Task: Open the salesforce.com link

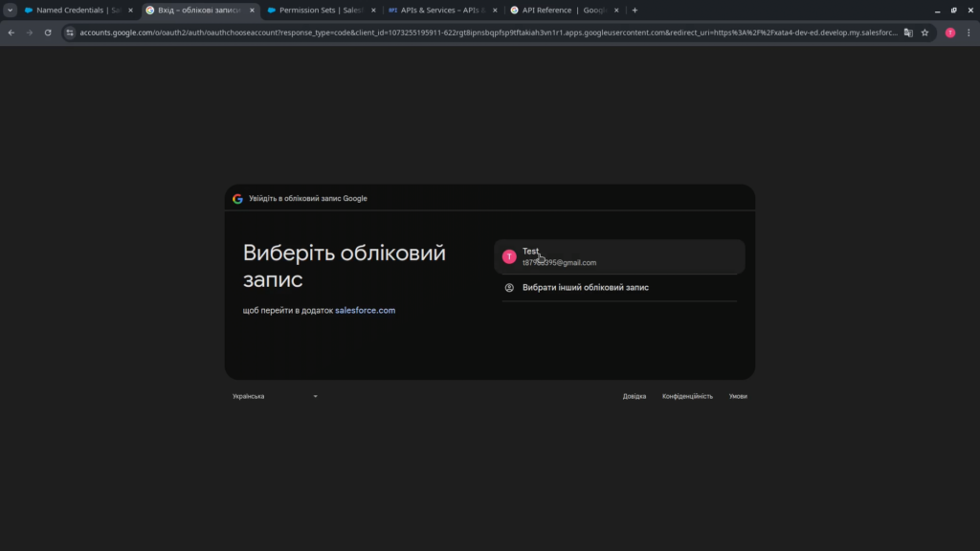Action: [x=365, y=310]
